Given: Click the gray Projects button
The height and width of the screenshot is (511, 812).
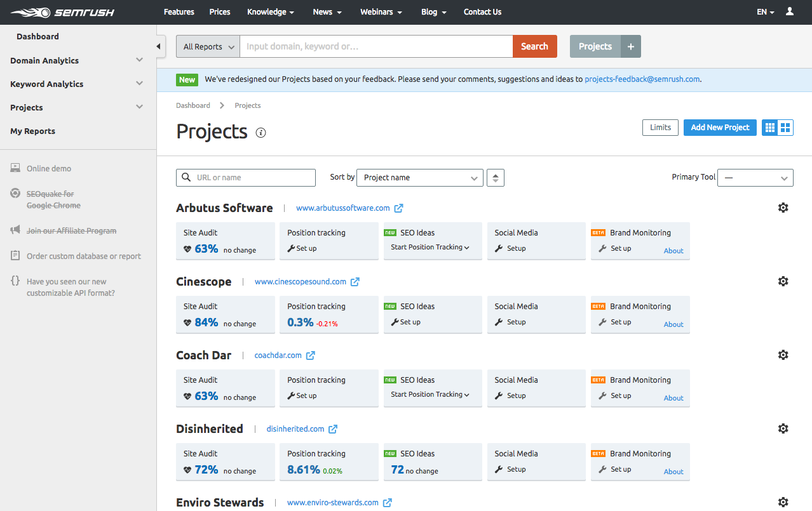Looking at the screenshot, I should tap(595, 46).
